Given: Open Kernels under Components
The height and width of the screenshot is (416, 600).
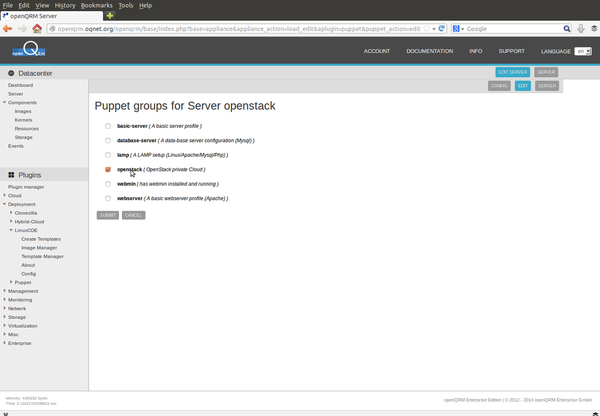Looking at the screenshot, I should coord(23,120).
